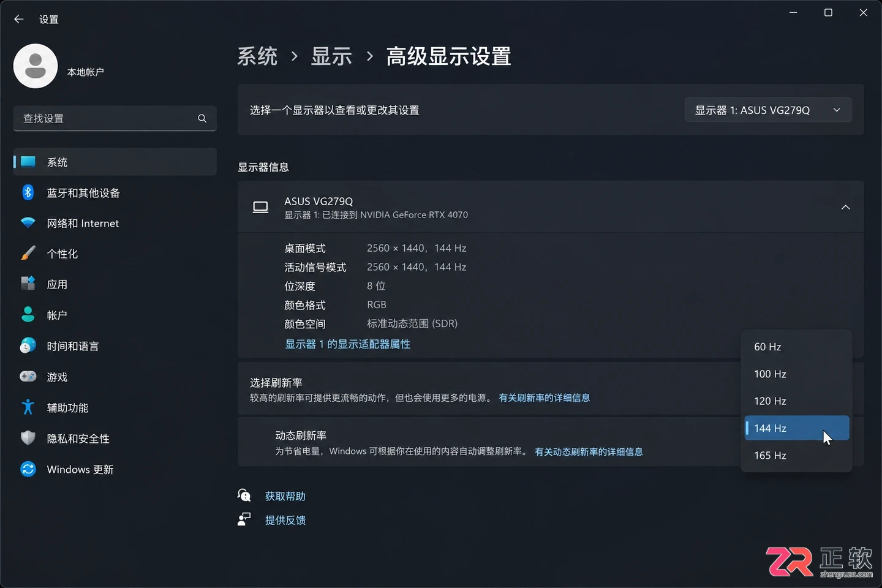
Task: Navigate to 显示 breadcrumb
Action: coord(331,56)
